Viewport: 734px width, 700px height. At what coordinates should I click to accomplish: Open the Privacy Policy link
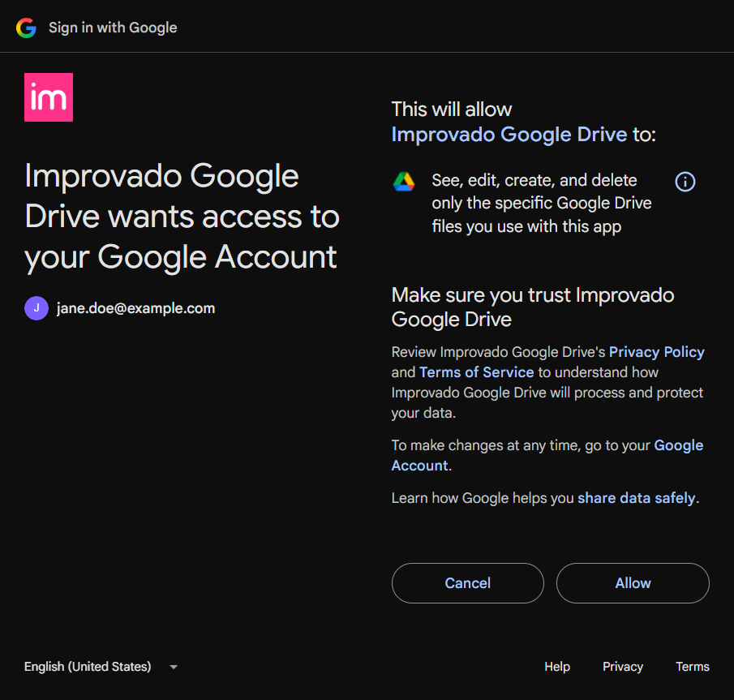click(x=656, y=352)
